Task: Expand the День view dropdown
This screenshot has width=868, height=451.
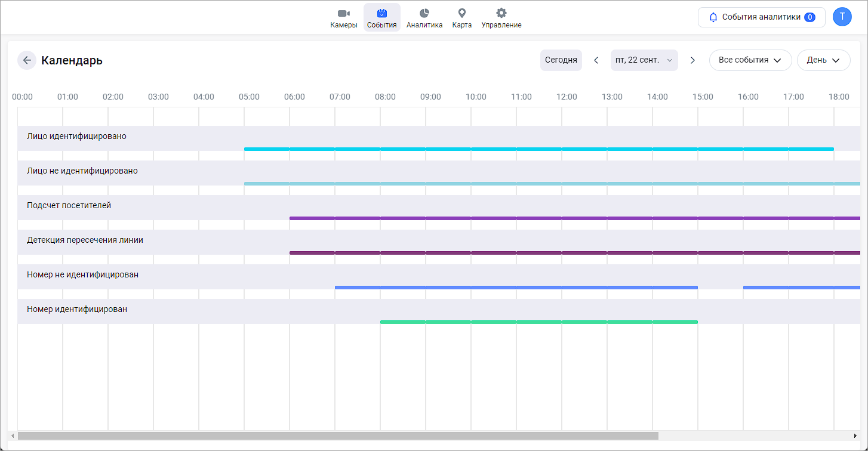Action: coord(823,60)
